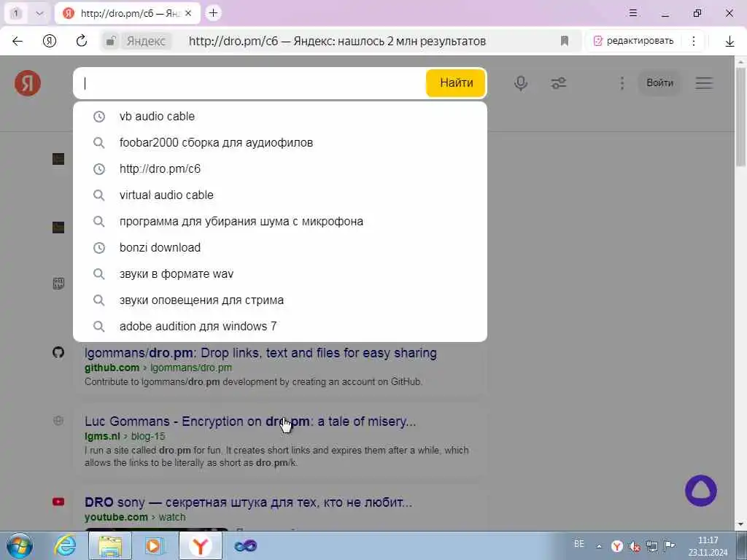The height and width of the screenshot is (560, 747).
Task: Show hidden tray icons arrow
Action: [599, 546]
